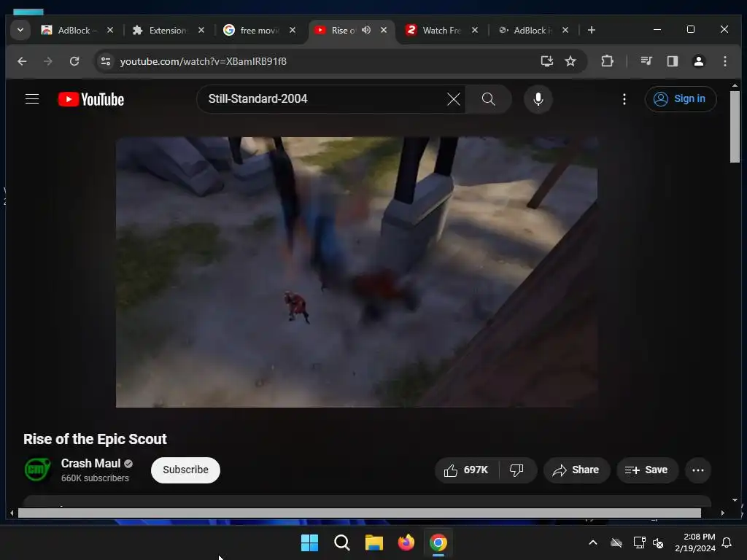Go back to previous page
Screen dimensions: 747x560
click(x=22, y=61)
